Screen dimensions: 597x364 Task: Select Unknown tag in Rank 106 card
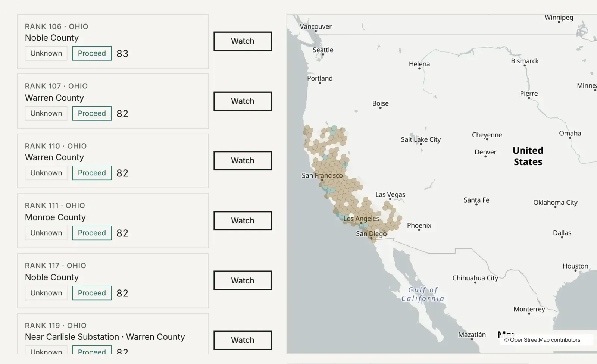coord(46,53)
